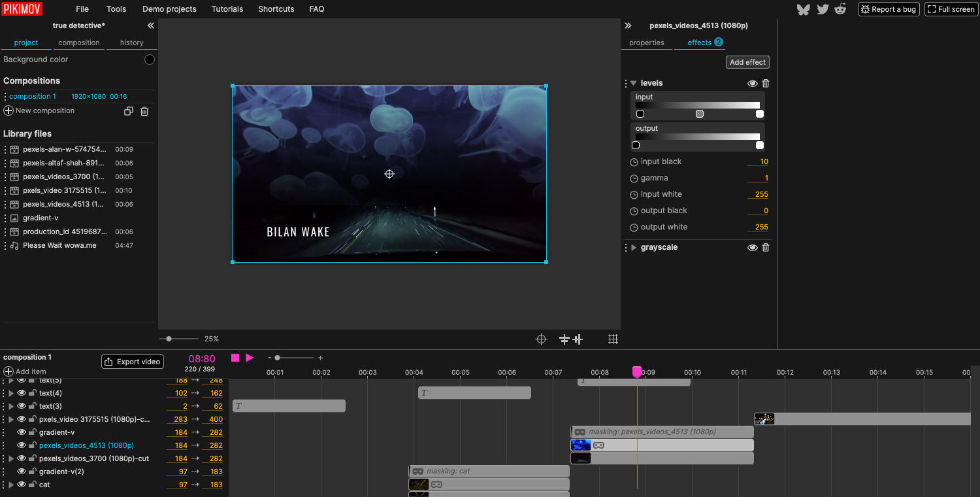Click the stopwatch next to gamma

pos(634,179)
